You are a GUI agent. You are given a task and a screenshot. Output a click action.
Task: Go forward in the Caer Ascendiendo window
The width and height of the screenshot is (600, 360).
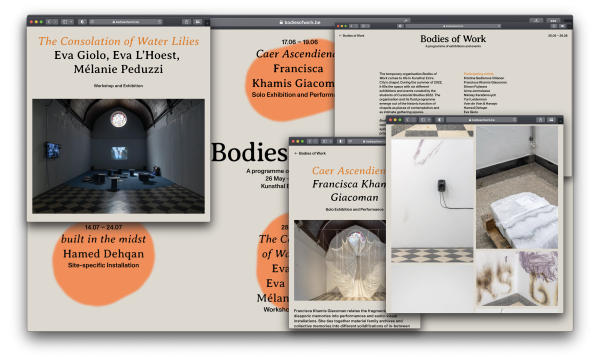(x=316, y=141)
